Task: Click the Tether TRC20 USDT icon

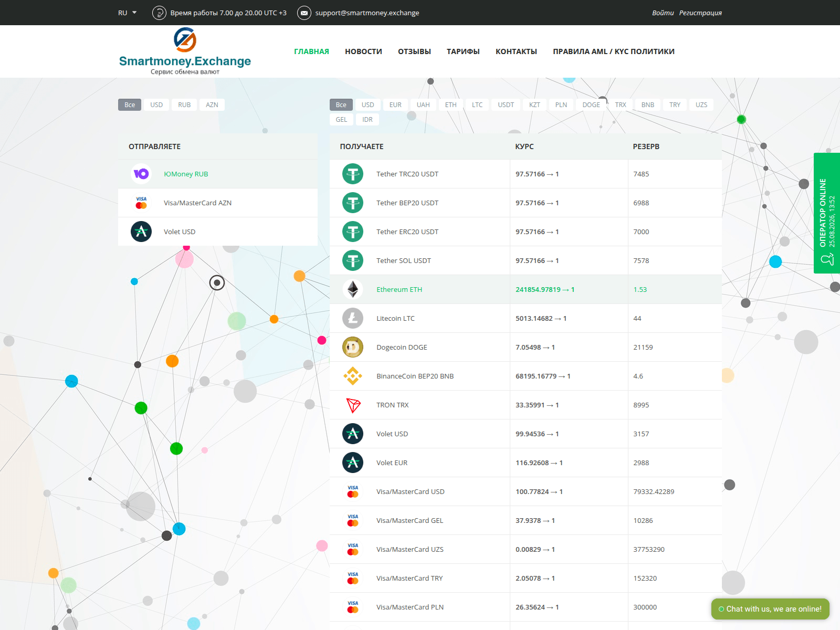Action: (353, 174)
